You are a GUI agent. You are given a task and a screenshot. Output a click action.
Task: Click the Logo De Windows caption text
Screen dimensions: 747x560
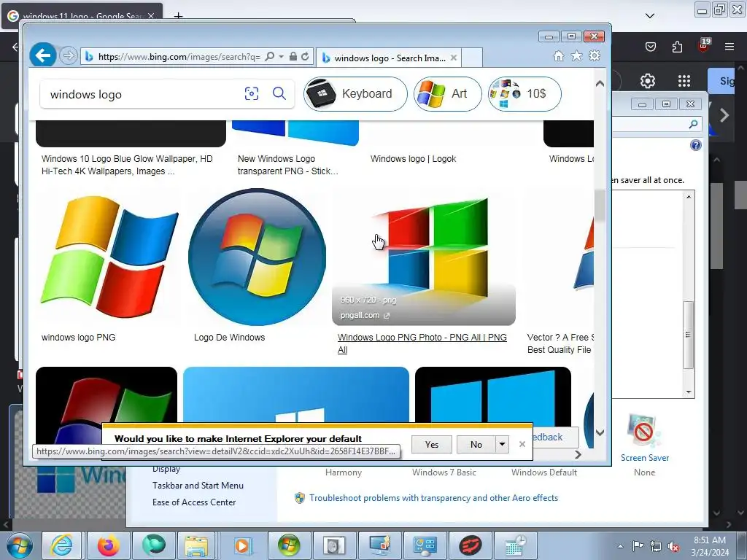(229, 337)
